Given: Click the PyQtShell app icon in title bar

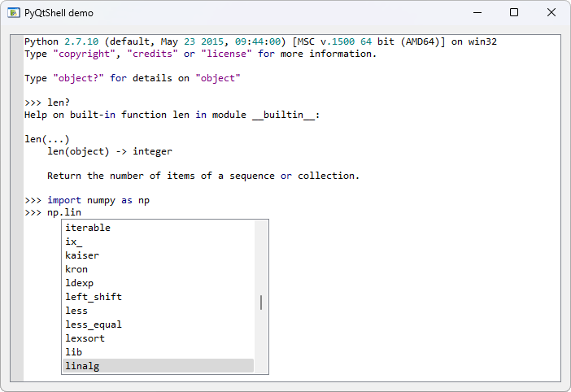Looking at the screenshot, I should coord(13,13).
